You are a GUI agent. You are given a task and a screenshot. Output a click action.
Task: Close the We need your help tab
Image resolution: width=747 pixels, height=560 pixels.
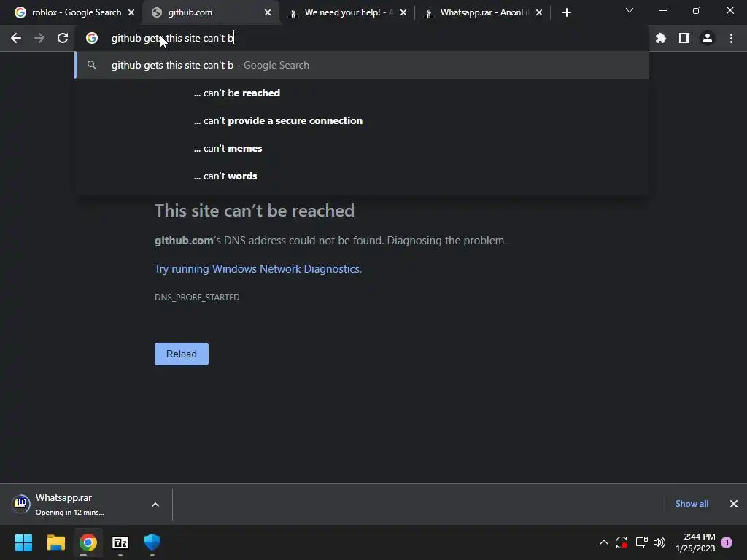403,12
